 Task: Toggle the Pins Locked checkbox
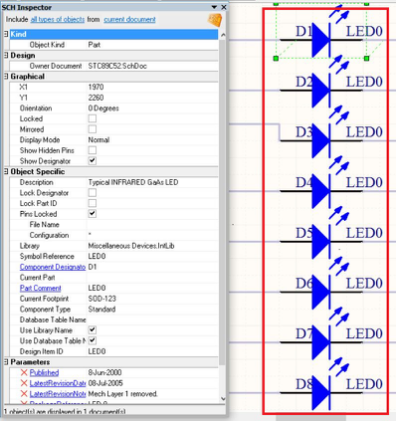[x=92, y=214]
